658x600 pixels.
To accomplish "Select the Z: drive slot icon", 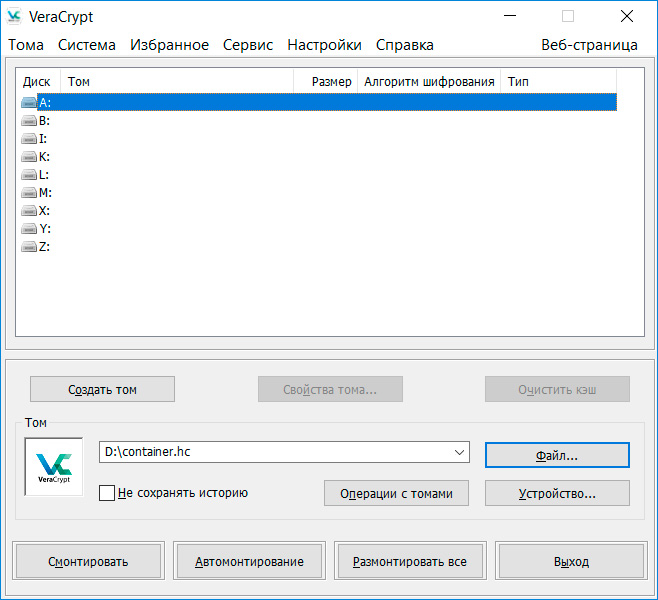I will (x=29, y=246).
